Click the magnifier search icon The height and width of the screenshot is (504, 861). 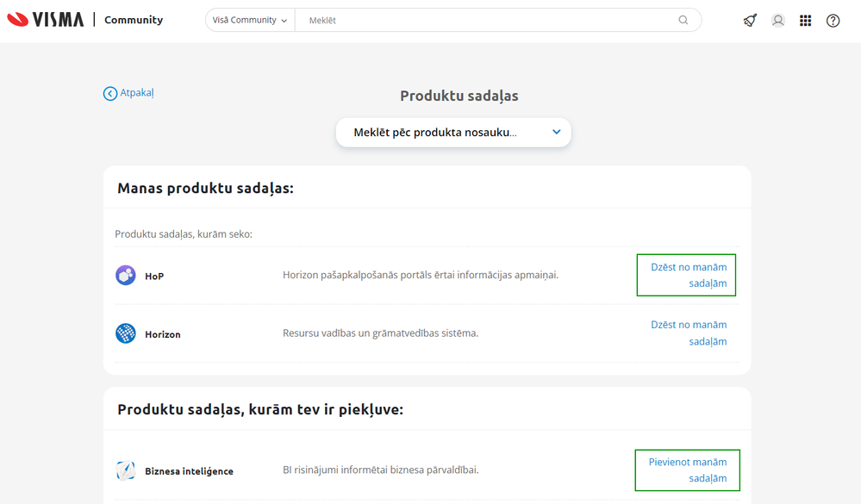click(683, 21)
